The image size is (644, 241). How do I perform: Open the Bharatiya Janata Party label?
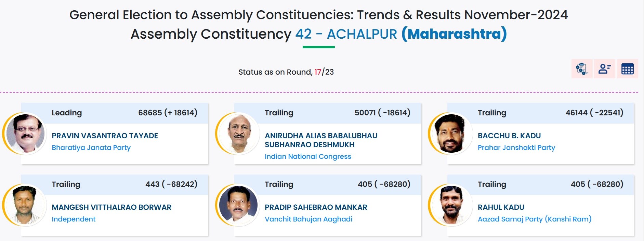click(x=91, y=148)
